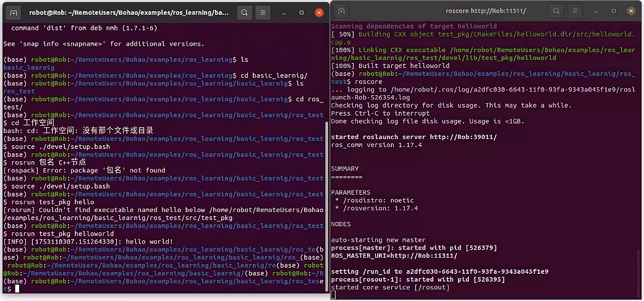Minimize the roscore terminal window
Image resolution: width=644 pixels, height=301 pixels.
point(596,11)
